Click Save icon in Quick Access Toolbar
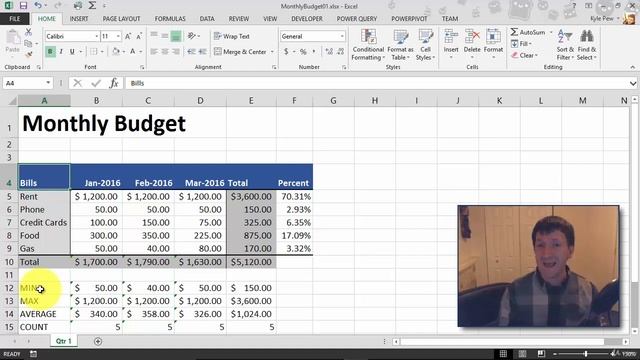Image resolution: width=640 pixels, height=360 pixels. pyautogui.click(x=23, y=6)
